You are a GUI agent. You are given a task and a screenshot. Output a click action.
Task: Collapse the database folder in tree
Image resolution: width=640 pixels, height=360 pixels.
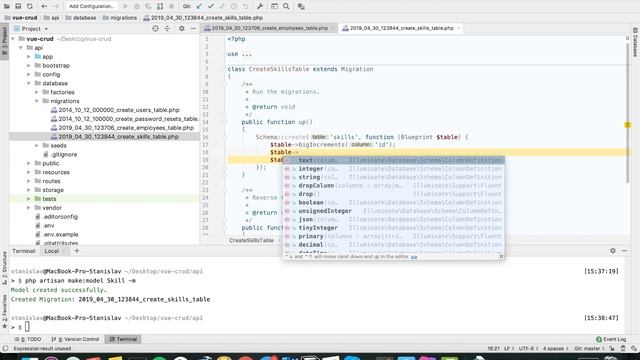tap(29, 83)
